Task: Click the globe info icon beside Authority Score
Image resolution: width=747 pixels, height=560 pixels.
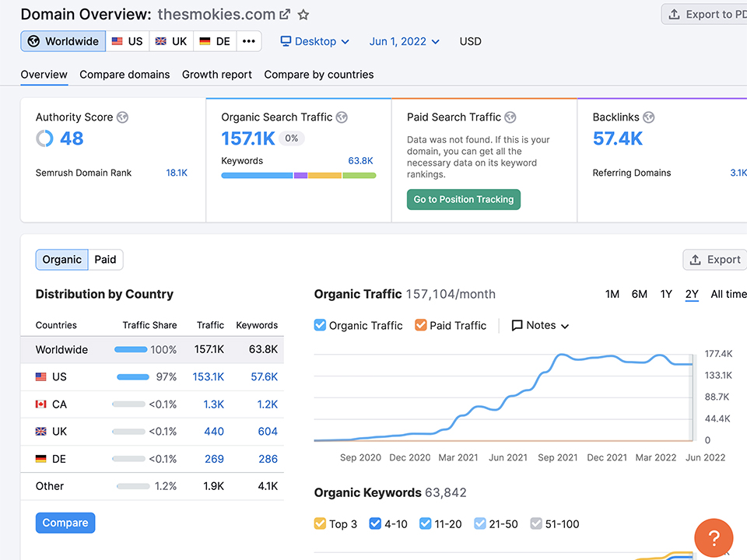Action: click(122, 117)
